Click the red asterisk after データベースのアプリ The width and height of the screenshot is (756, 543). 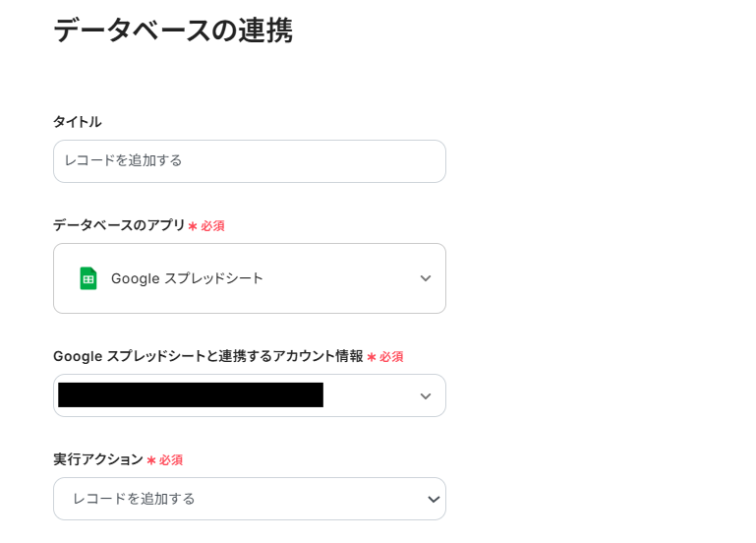click(193, 226)
